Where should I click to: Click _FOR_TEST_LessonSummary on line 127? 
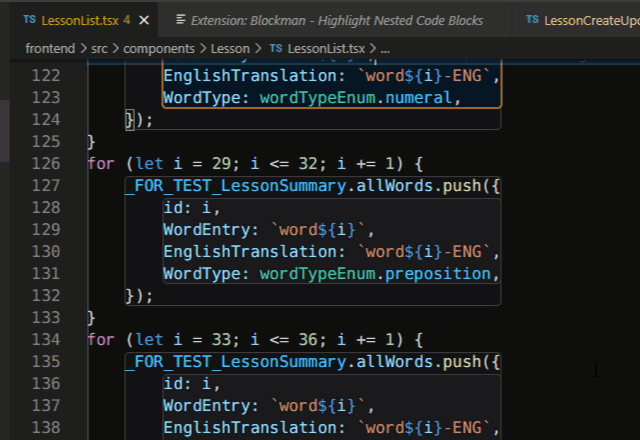[x=236, y=186]
